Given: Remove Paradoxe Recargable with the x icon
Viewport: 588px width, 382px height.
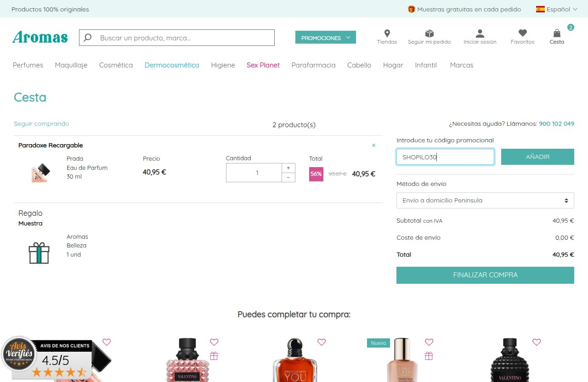Looking at the screenshot, I should [x=373, y=146].
